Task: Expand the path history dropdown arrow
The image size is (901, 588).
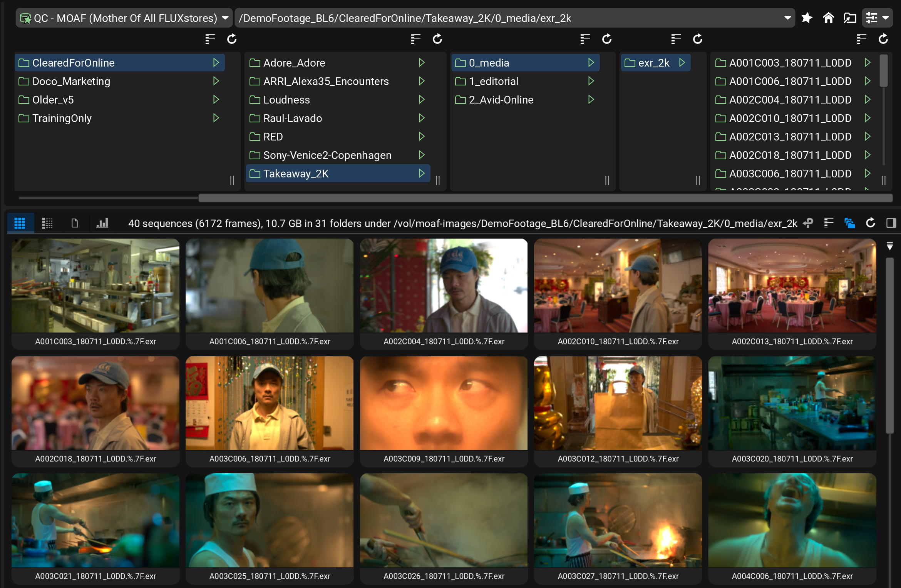Action: pyautogui.click(x=787, y=18)
